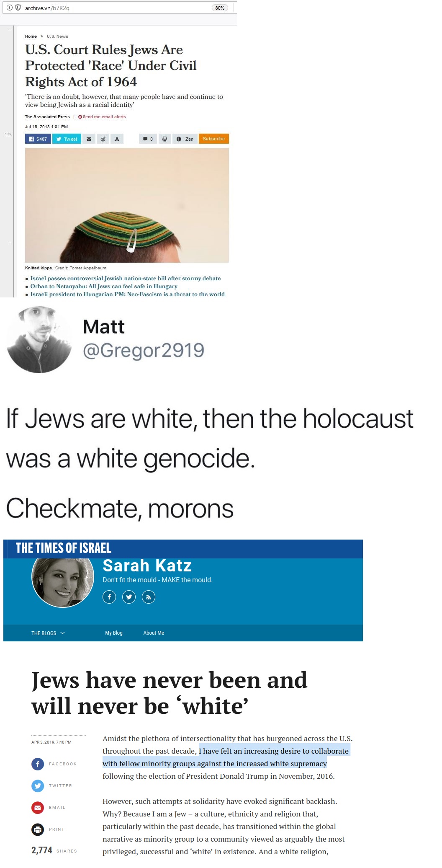Print the article using printer icon
The image size is (442, 868).
pyautogui.click(x=164, y=139)
